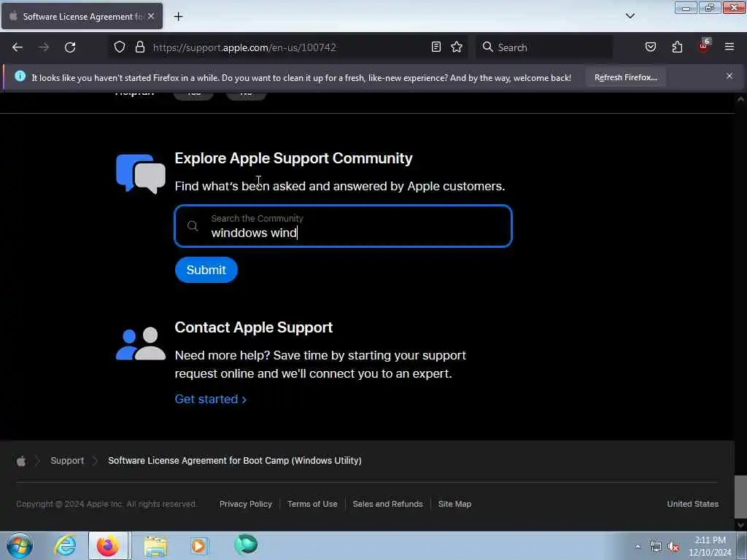Click Software License Agreement breadcrumb text
This screenshot has width=747, height=560.
[235, 461]
